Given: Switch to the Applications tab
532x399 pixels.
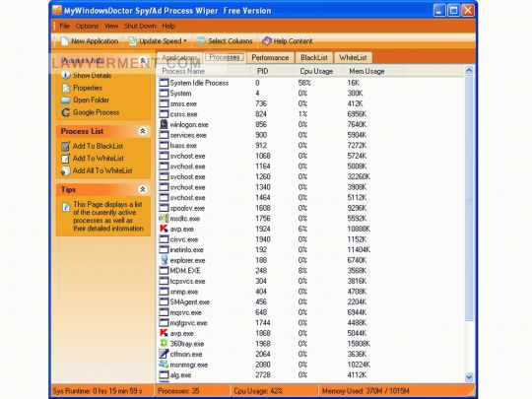Looking at the screenshot, I should [x=179, y=58].
